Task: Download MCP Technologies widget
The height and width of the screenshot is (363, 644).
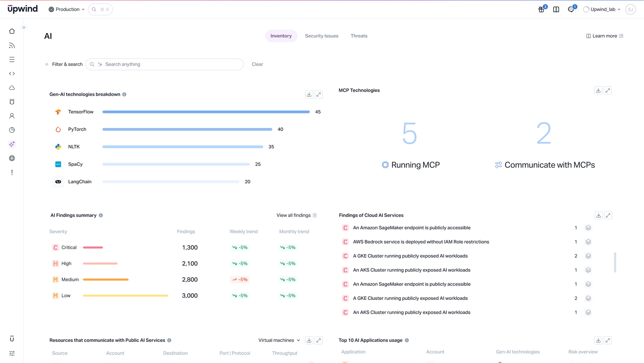Action: [x=598, y=90]
